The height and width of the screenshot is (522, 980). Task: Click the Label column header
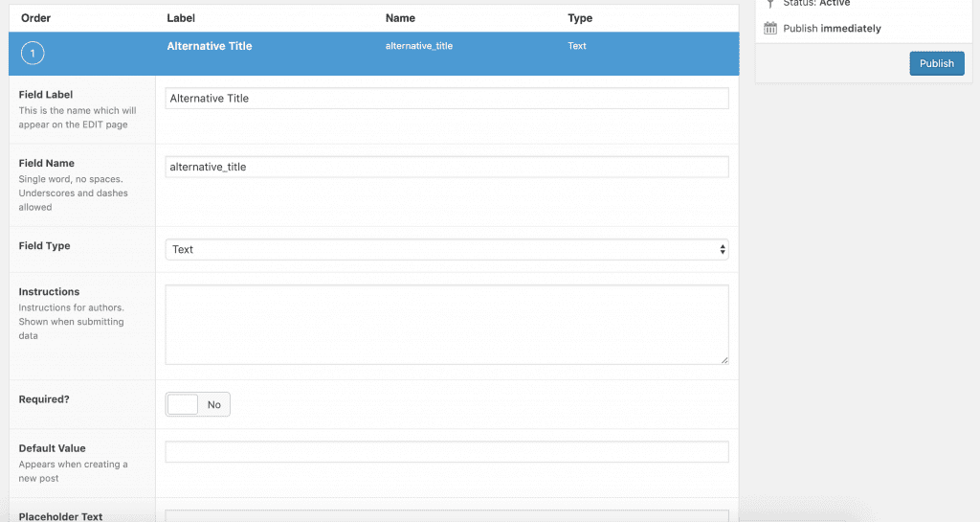click(x=181, y=18)
